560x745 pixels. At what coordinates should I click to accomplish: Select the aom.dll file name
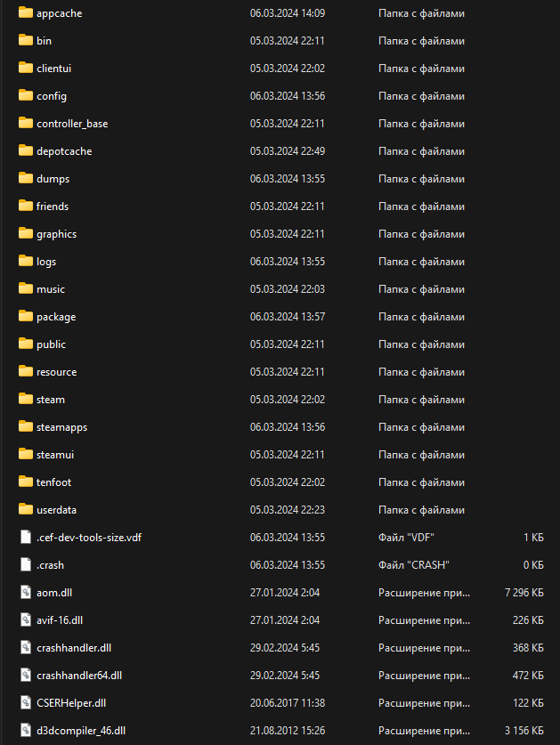54,593
